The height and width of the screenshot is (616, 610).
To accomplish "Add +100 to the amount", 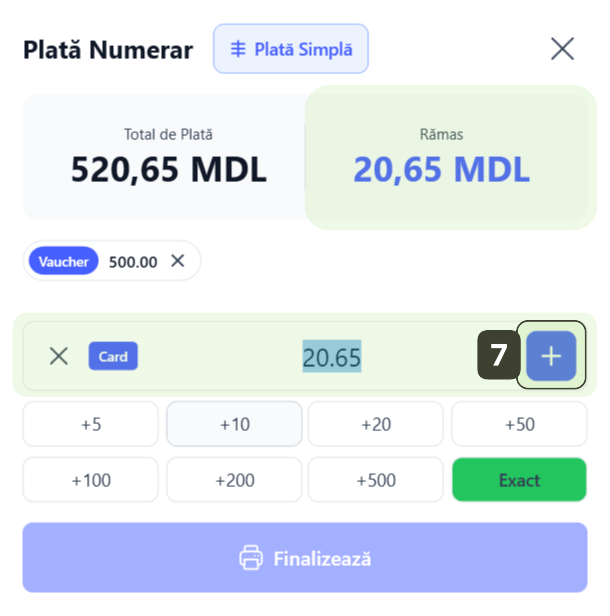I will 91,480.
